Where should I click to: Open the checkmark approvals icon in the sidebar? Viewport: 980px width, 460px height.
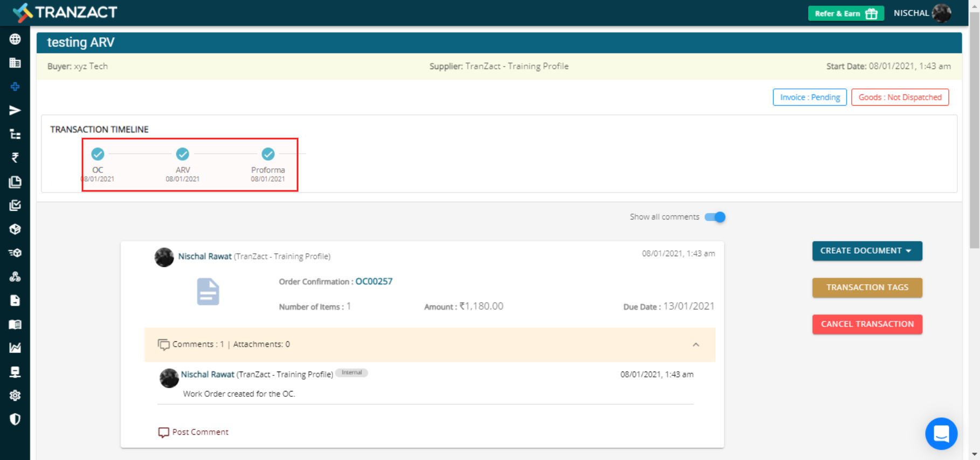(x=15, y=205)
